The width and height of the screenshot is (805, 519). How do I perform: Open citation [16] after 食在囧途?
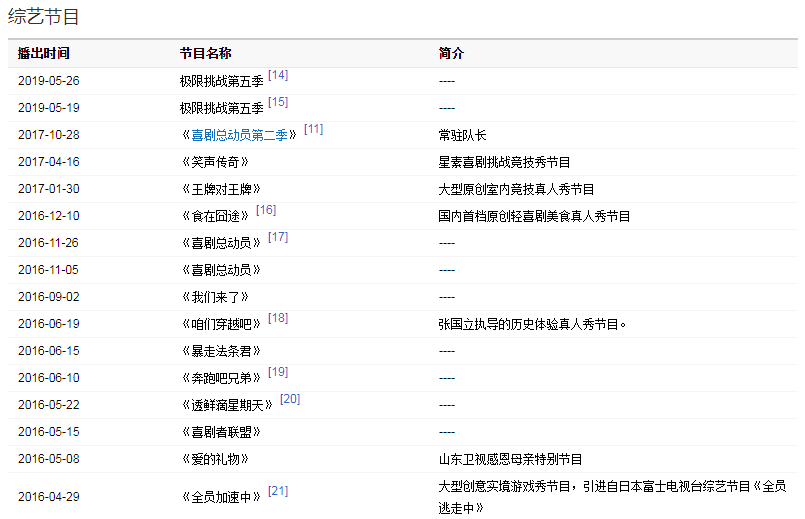point(266,210)
